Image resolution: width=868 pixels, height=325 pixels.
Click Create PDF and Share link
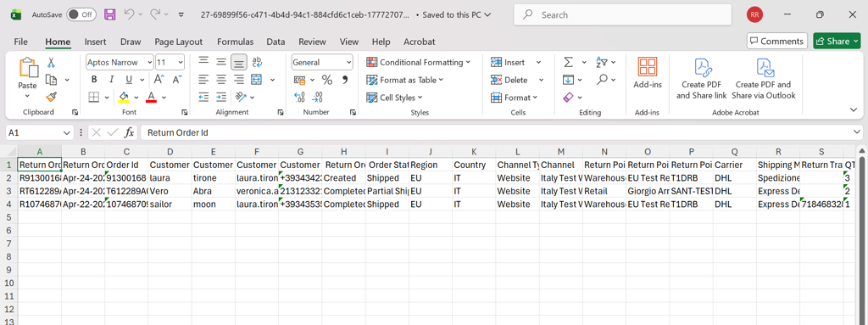tap(701, 79)
